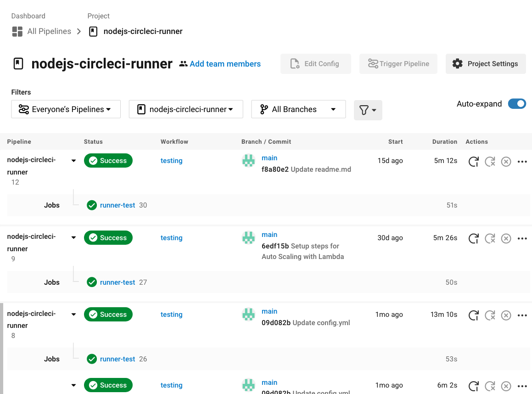Screen dimensions: 532x394
Task: Select the Project breadcrumb label
Action: pyautogui.click(x=98, y=16)
